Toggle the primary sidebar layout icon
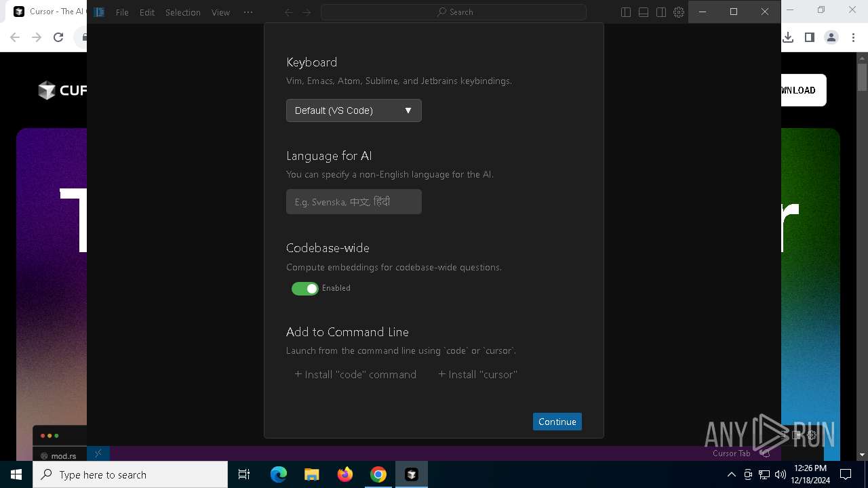Screen dimensions: 868x488 click(626, 12)
